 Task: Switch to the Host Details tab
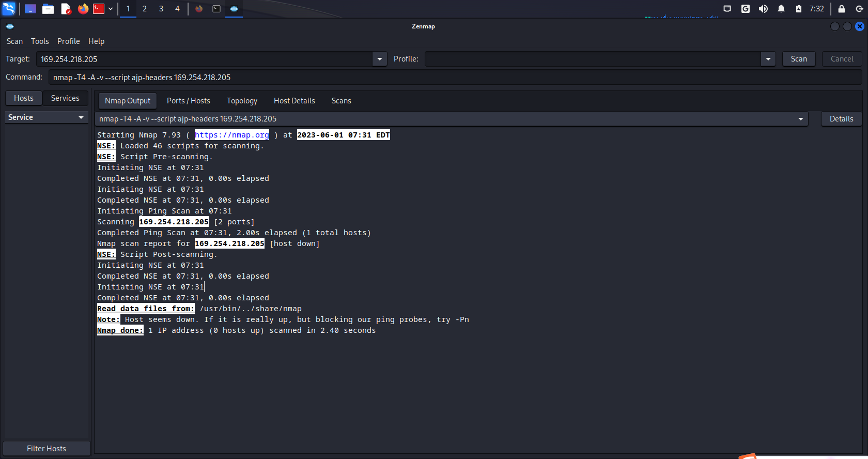pos(295,101)
